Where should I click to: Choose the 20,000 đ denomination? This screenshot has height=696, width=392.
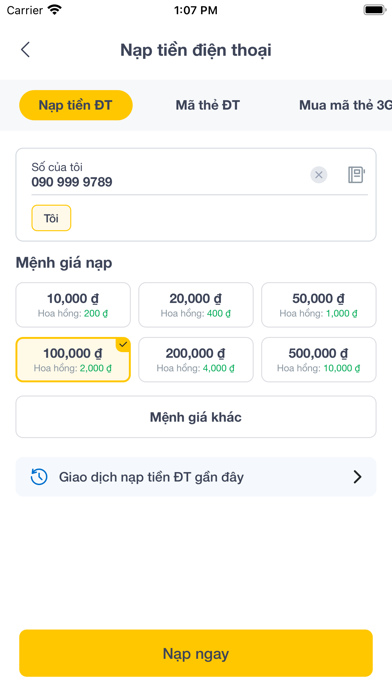[196, 305]
